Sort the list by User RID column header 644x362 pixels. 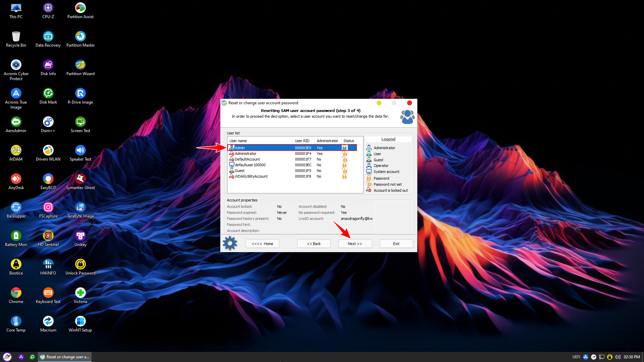coord(302,141)
